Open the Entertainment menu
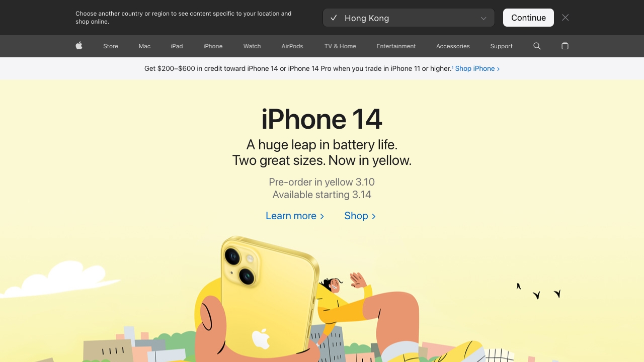Viewport: 644px width, 362px height. coord(396,46)
